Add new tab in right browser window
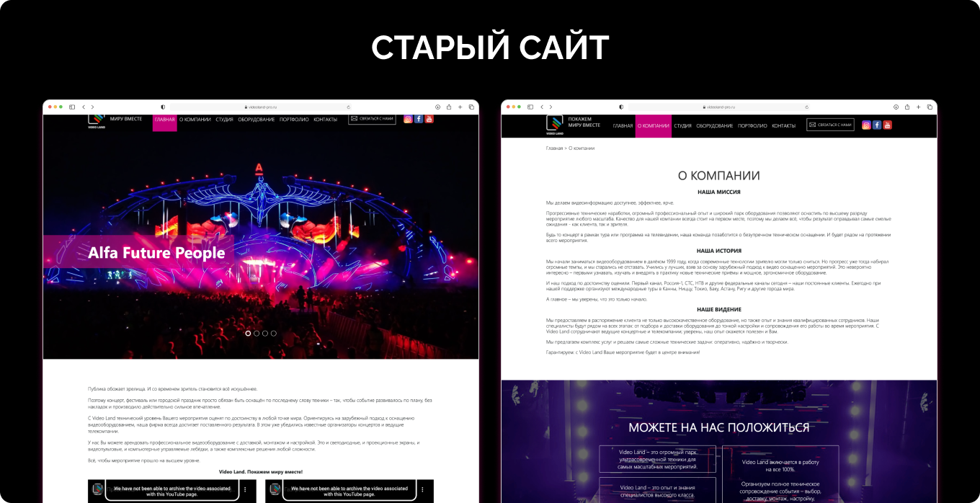Screen dimensions: 980x503 (x=919, y=107)
